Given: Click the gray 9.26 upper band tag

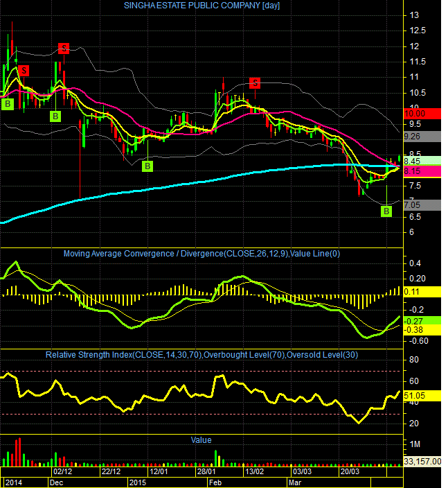Looking at the screenshot, I should point(422,137).
